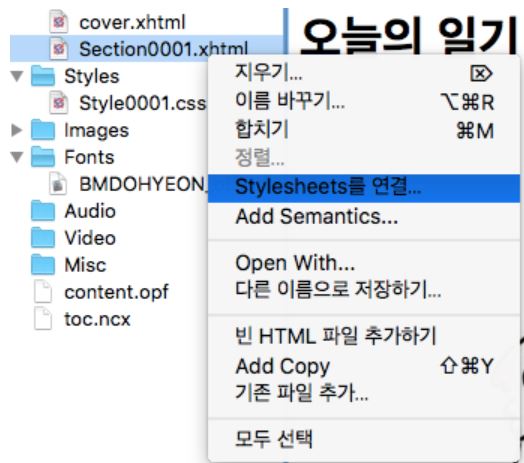Choose 이름 바꾸기... menu entry
The height and width of the screenshot is (463, 524).
click(x=364, y=101)
